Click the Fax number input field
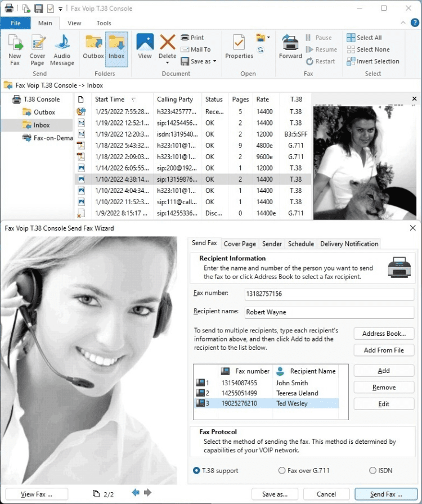The image size is (422, 504). pyautogui.click(x=329, y=294)
